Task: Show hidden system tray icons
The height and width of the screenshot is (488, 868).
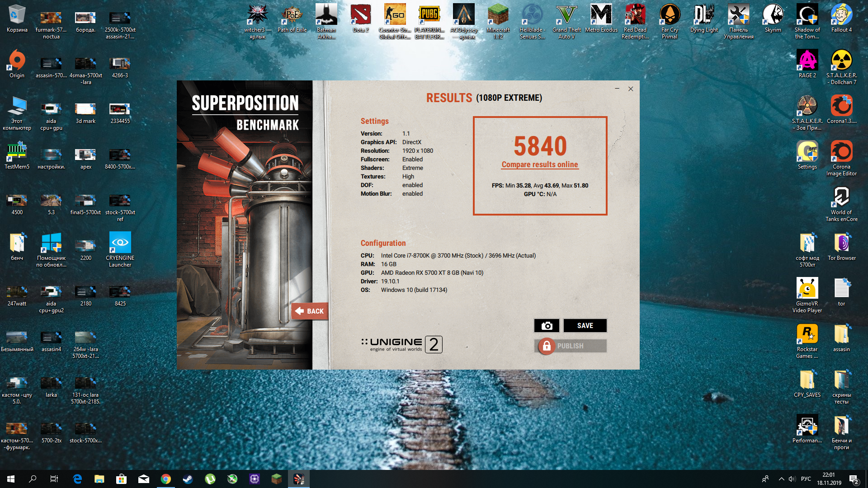Action: 781,479
